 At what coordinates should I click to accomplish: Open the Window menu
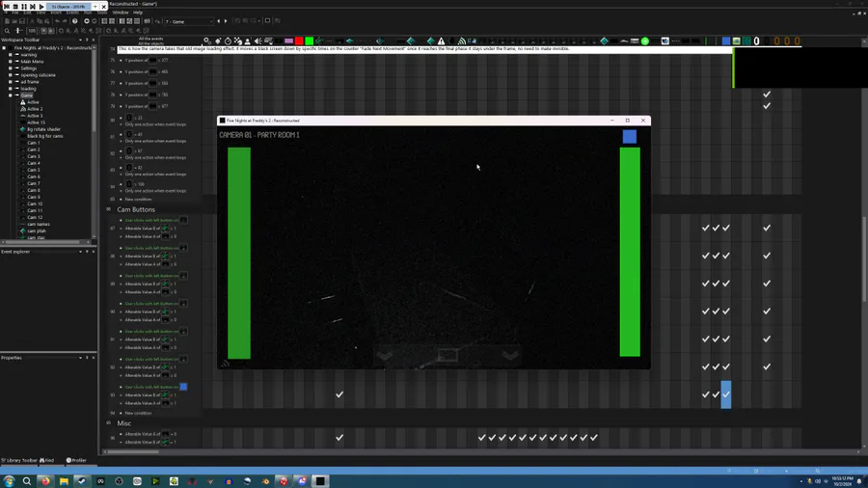[x=121, y=13]
